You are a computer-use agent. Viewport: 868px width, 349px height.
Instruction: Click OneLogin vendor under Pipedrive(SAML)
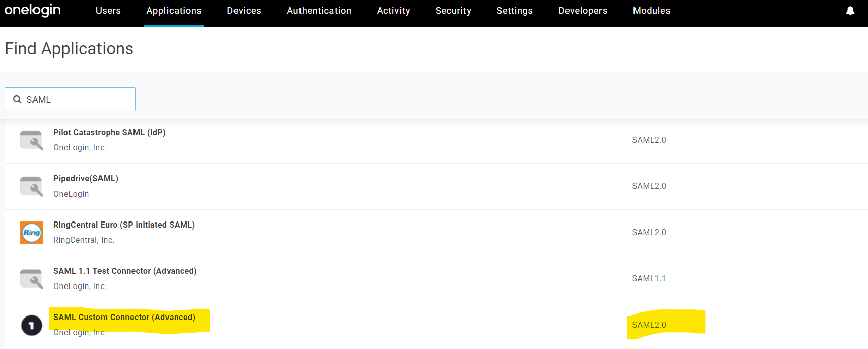tap(71, 194)
